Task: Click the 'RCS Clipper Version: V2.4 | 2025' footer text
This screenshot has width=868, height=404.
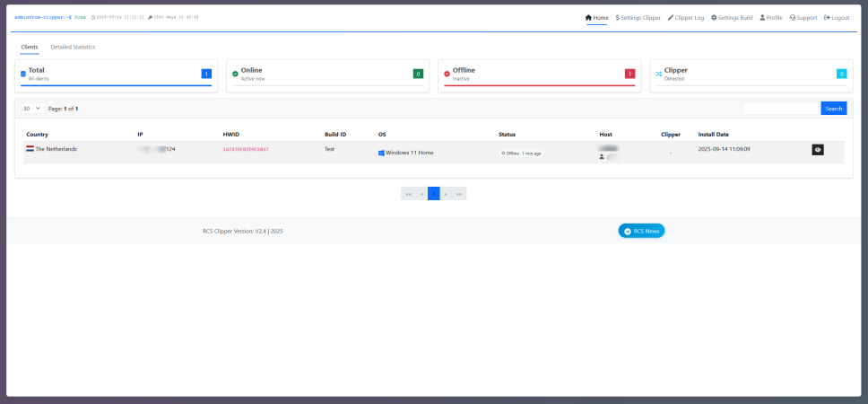Action: click(x=243, y=231)
